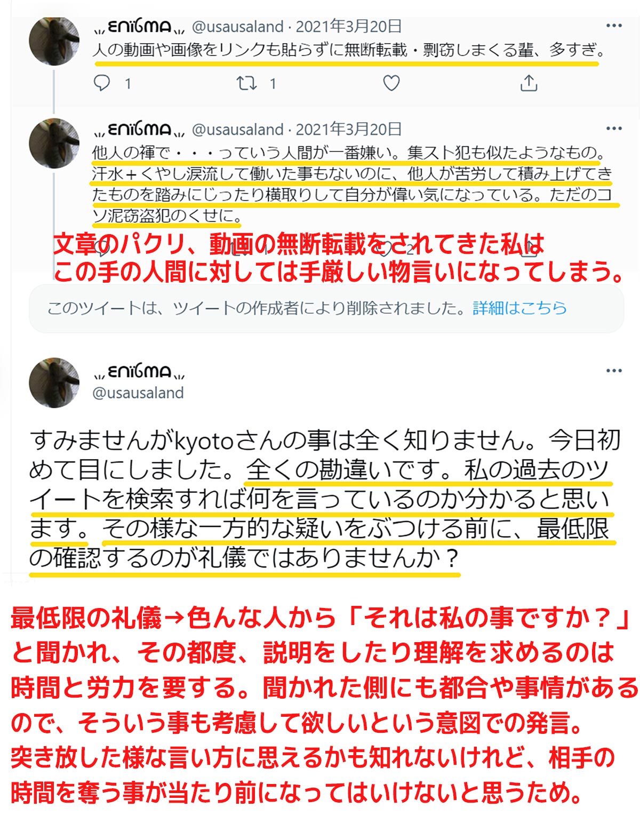Click the reply icon on the first tweet
This screenshot has height=840, width=640.
[102, 83]
